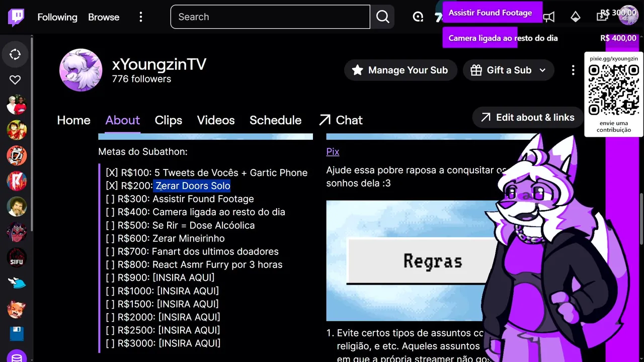The width and height of the screenshot is (644, 362).
Task: Open the Following page
Action: pyautogui.click(x=57, y=17)
